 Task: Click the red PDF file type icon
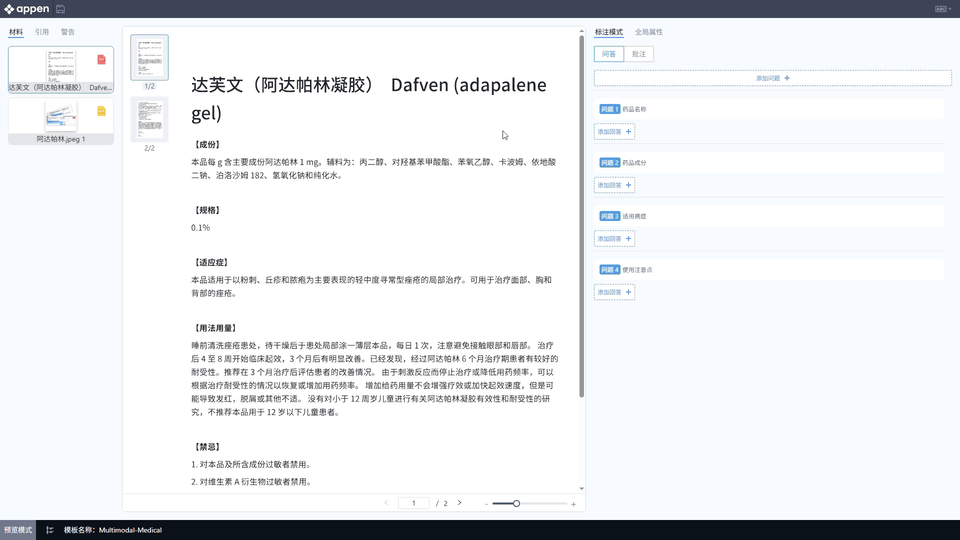coord(102,59)
